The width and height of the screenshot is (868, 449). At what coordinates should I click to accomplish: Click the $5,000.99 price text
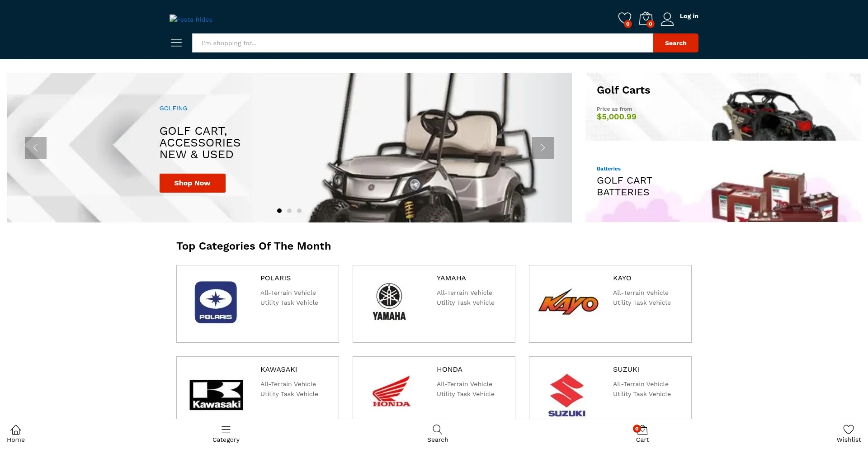point(617,117)
